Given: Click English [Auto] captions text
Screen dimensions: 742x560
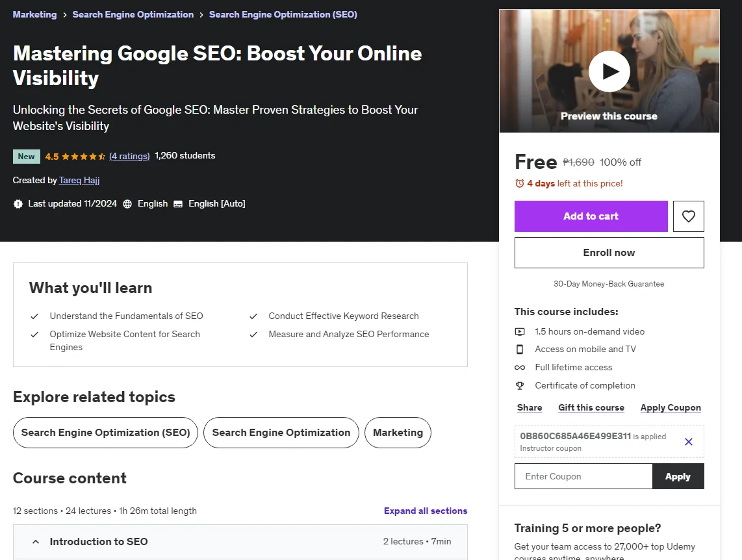Looking at the screenshot, I should click(217, 204).
